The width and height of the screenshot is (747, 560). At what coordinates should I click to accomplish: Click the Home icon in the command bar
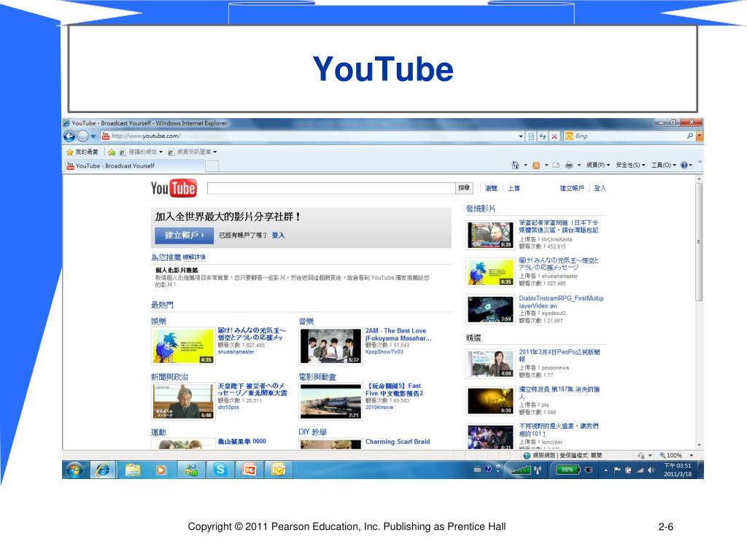516,166
